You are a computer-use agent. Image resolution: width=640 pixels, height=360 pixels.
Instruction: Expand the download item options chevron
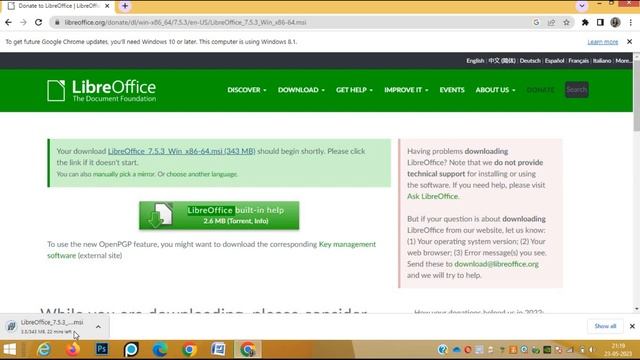98,327
